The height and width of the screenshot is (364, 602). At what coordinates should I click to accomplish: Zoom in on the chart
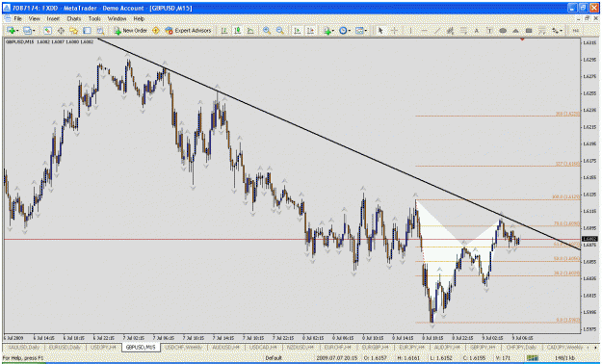point(267,31)
